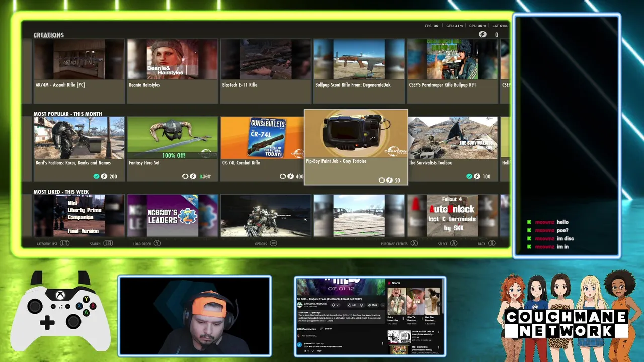The height and width of the screenshot is (362, 644).
Task: Click the CREATIONS title text
Action: [x=48, y=35]
